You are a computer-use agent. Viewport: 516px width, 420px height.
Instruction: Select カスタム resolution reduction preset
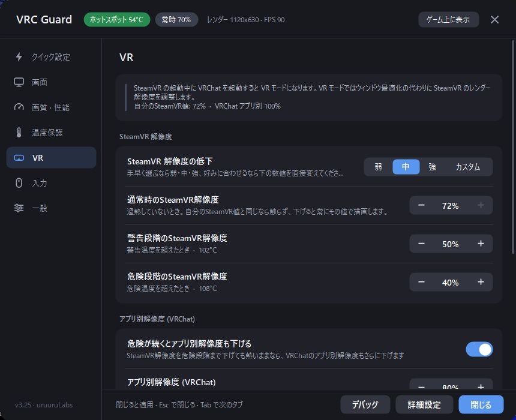tap(467, 167)
